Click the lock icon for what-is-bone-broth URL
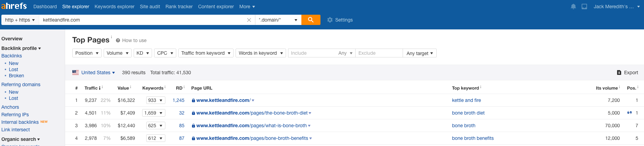 [x=193, y=125]
